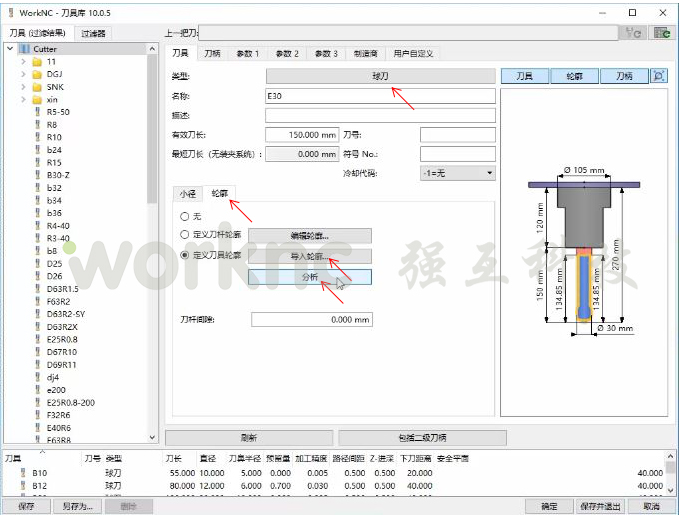Click the tool holder refresh icon at top right
Viewport: 681px width, 516px height.
[x=633, y=33]
